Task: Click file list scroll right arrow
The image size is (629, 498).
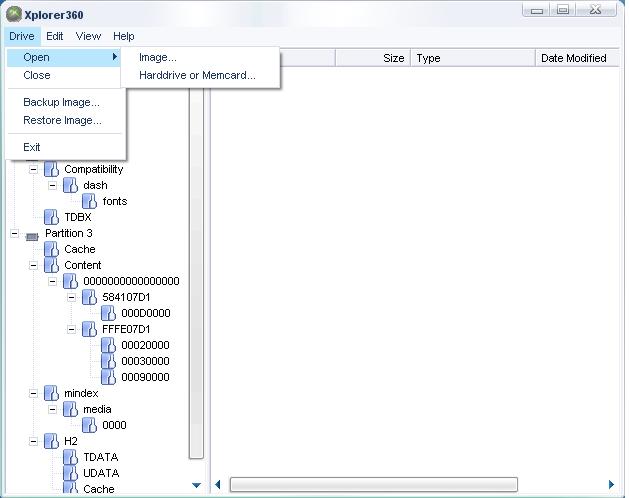Action: pos(611,484)
